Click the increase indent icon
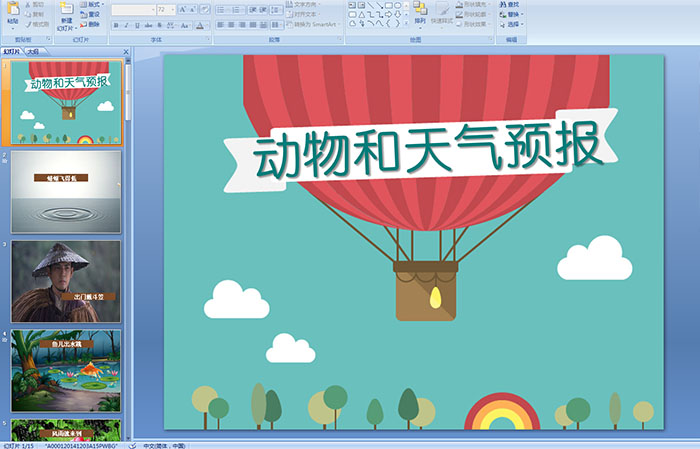Viewport: 700px width, 449px height. [x=263, y=10]
